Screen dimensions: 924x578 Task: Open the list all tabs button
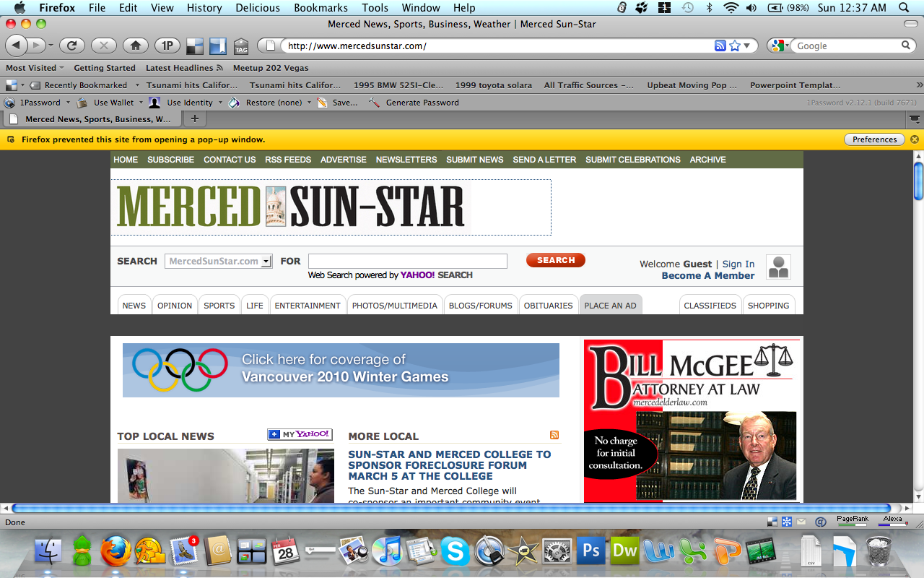point(914,119)
